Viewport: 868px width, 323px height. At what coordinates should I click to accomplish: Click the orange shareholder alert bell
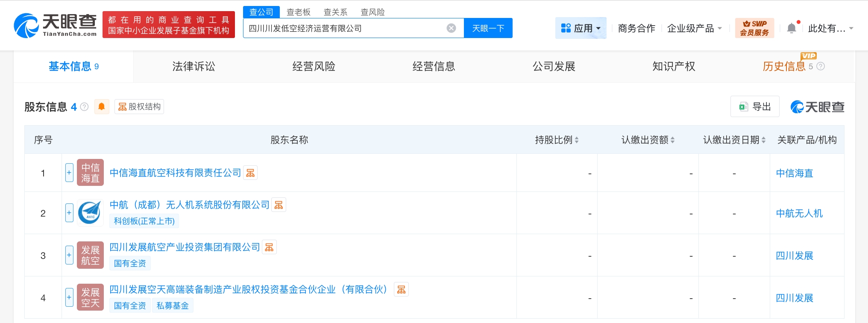[x=102, y=107]
